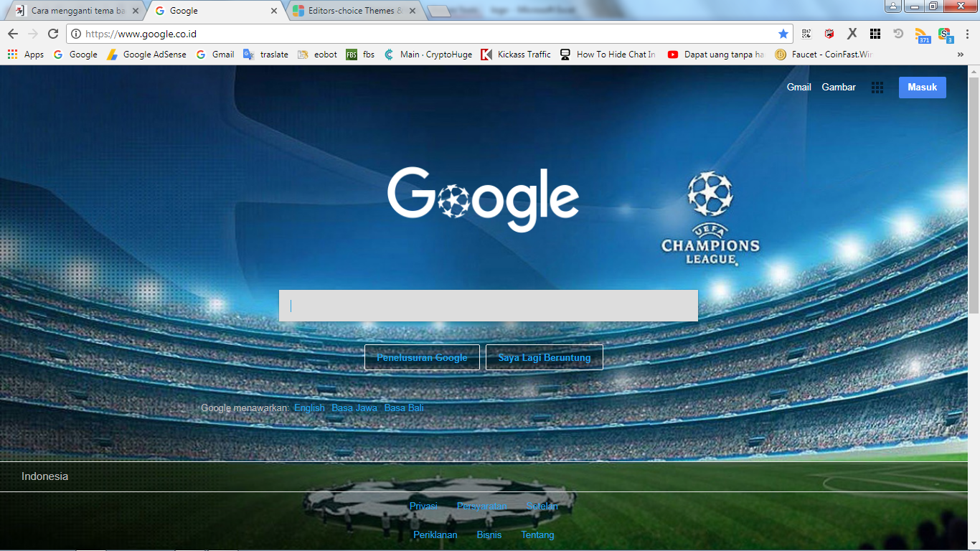This screenshot has height=551, width=980.
Task: Switch language to English
Action: [309, 408]
